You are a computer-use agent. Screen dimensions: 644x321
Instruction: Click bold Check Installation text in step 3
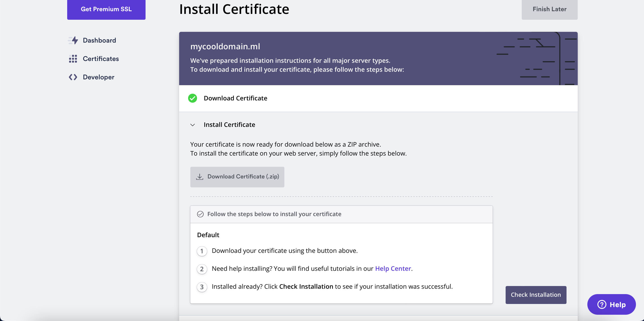tap(306, 286)
